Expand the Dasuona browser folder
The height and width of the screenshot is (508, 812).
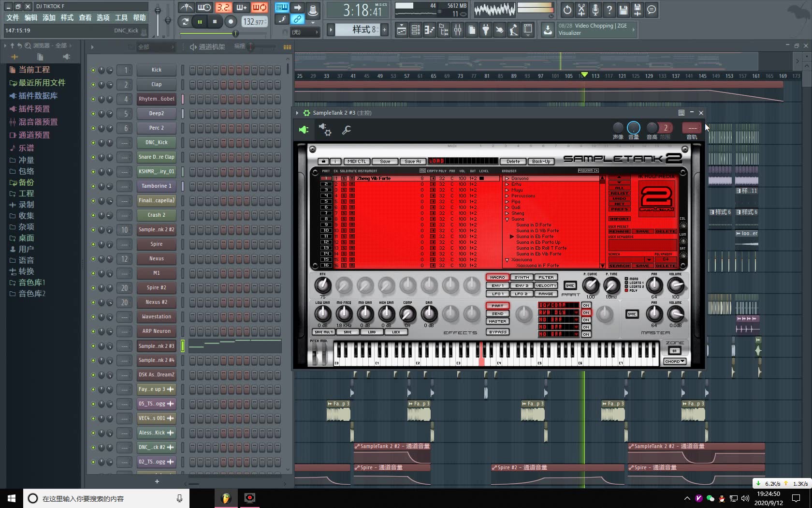pyautogui.click(x=507, y=179)
